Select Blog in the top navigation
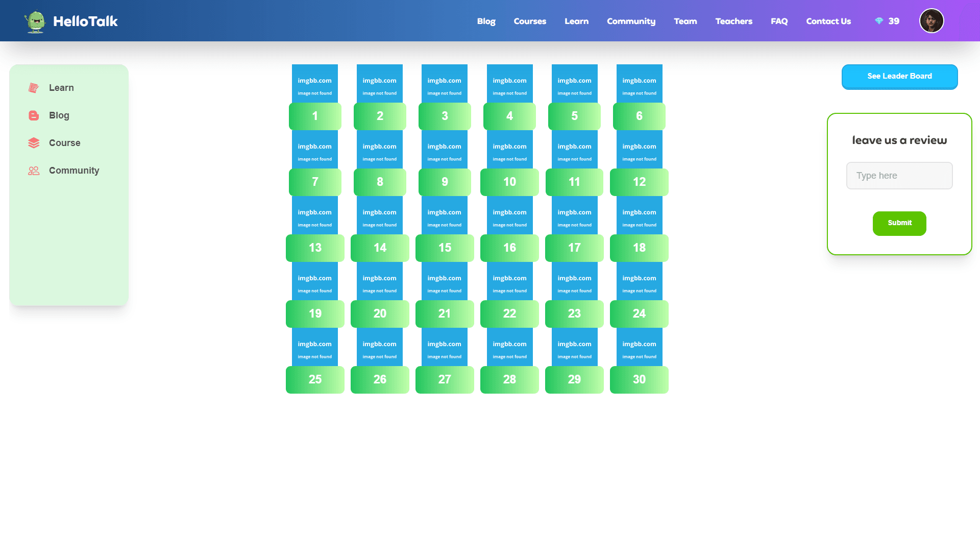Image resolution: width=980 pixels, height=556 pixels. (x=486, y=21)
